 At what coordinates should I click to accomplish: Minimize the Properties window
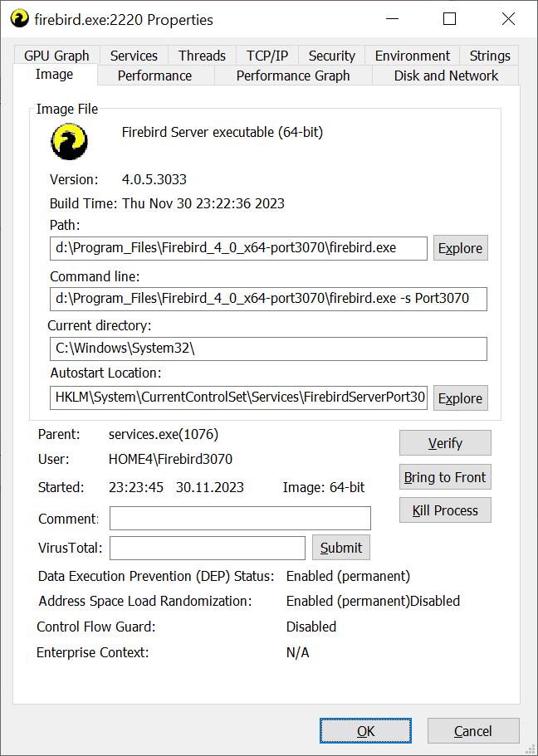[392, 19]
